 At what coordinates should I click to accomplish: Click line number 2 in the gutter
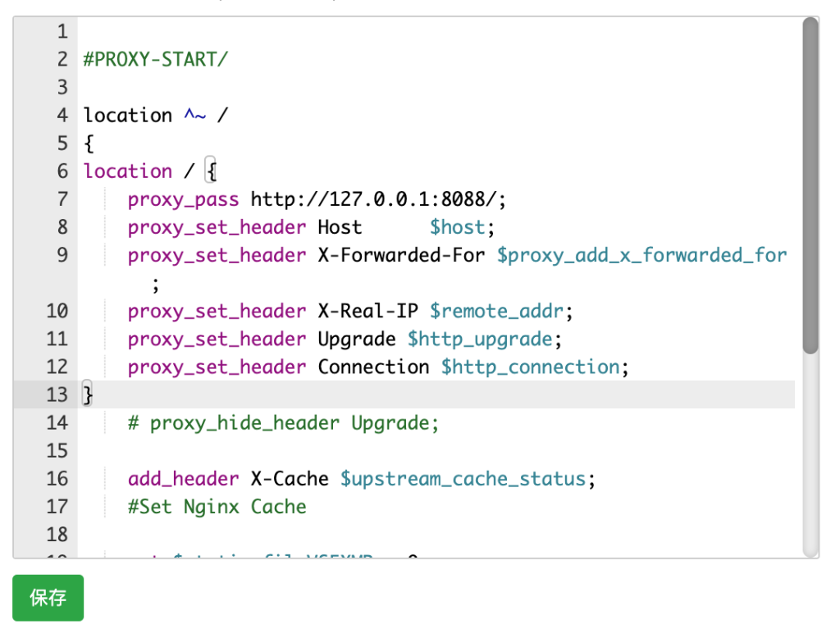pyautogui.click(x=62, y=60)
